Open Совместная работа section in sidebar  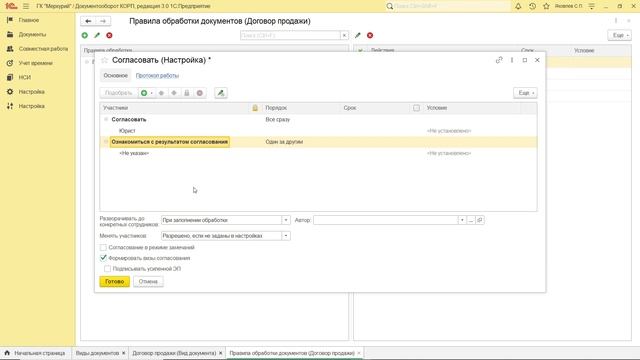pos(43,49)
